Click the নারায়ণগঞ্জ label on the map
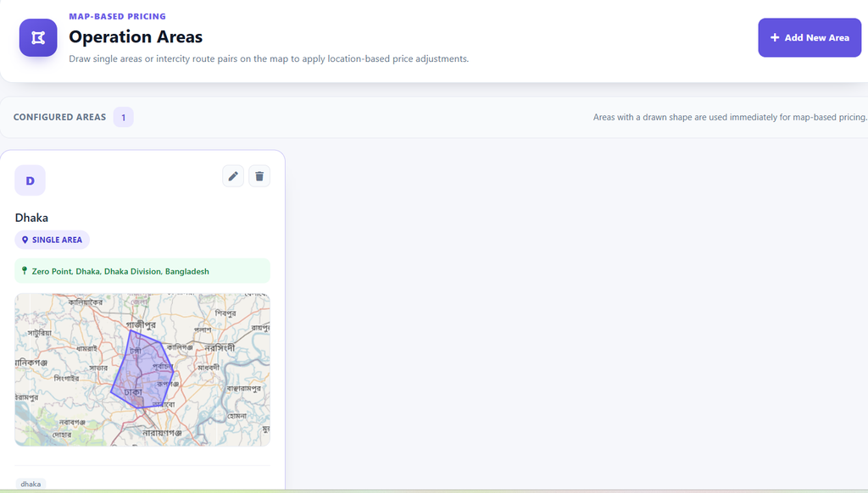Screen dimensions: 868x493 point(162,433)
